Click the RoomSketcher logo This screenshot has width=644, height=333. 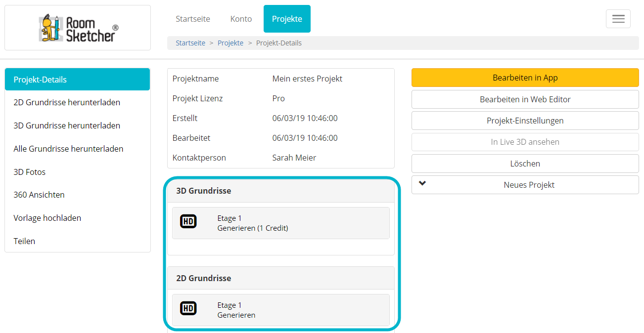(x=78, y=28)
